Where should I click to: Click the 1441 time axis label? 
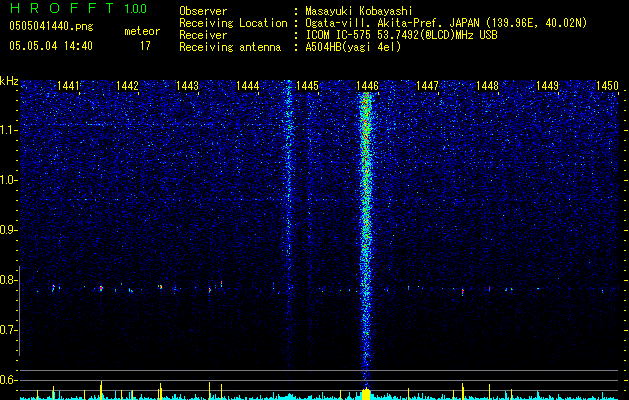tap(68, 85)
